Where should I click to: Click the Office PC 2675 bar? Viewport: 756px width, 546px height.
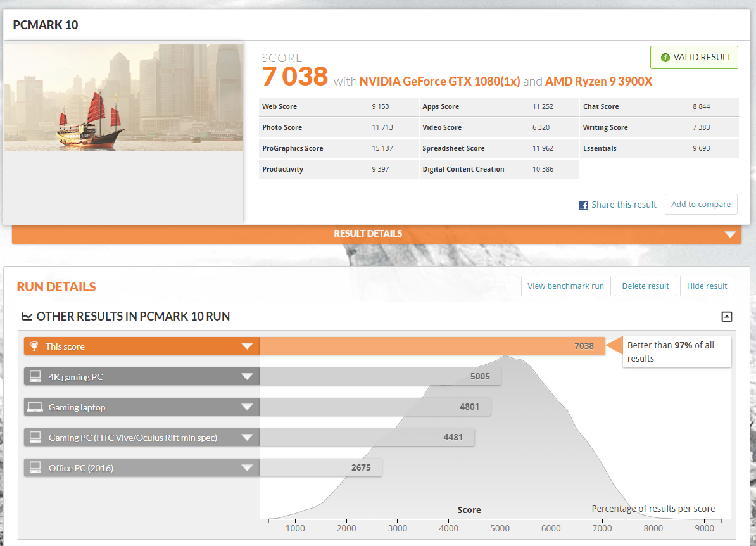click(320, 467)
